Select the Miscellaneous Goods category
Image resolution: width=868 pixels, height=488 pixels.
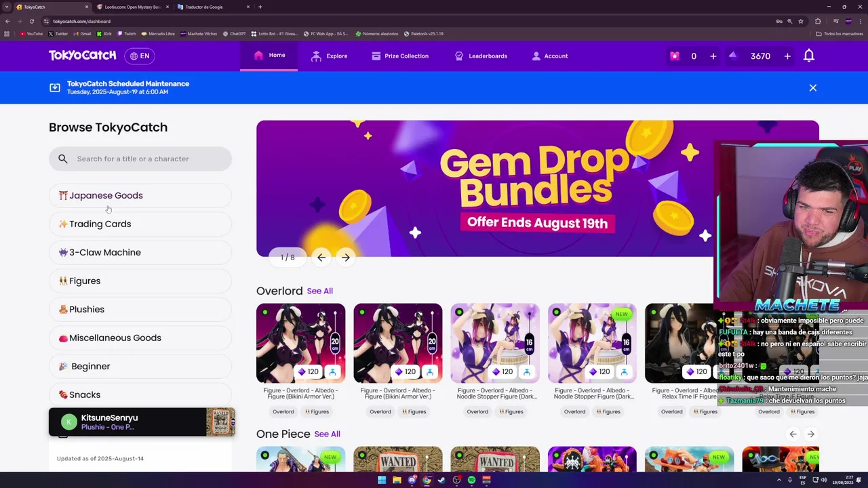click(140, 338)
